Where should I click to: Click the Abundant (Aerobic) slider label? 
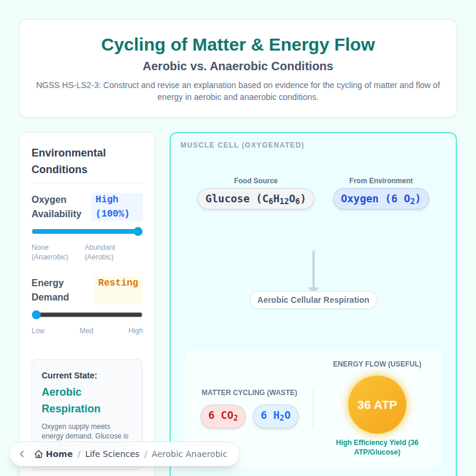point(100,252)
